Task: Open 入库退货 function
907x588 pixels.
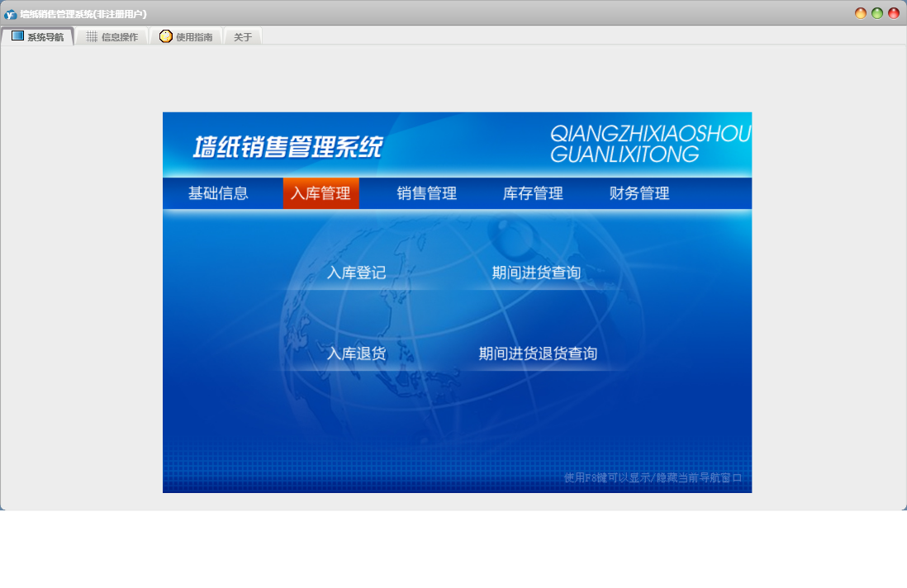Action: 356,353
